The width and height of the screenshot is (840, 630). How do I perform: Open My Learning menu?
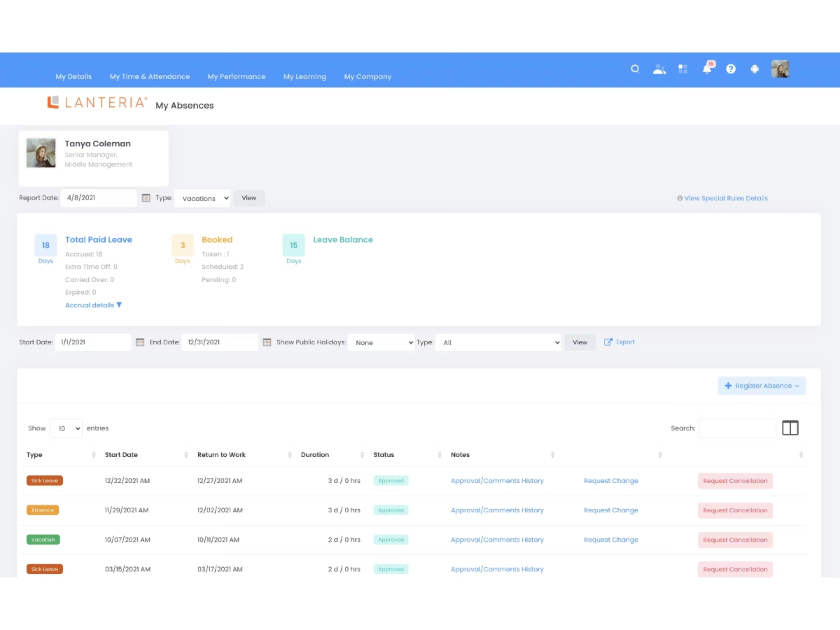(304, 77)
